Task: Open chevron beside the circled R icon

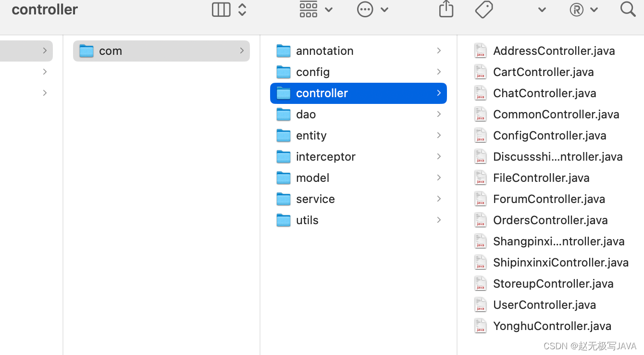Action: [x=594, y=10]
